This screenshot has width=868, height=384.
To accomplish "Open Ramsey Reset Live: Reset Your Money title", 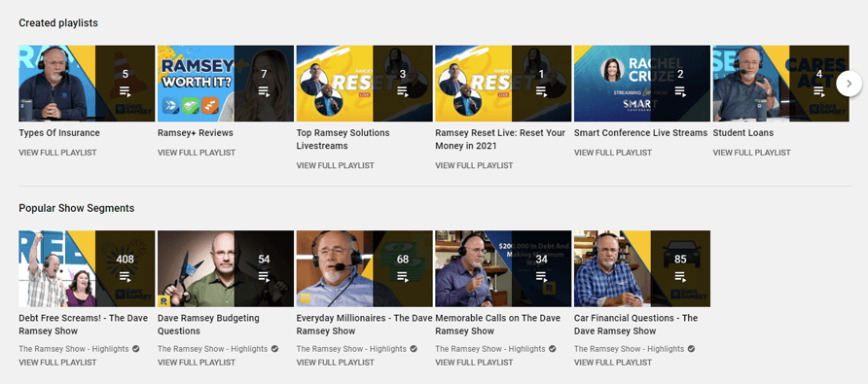I will coord(500,139).
